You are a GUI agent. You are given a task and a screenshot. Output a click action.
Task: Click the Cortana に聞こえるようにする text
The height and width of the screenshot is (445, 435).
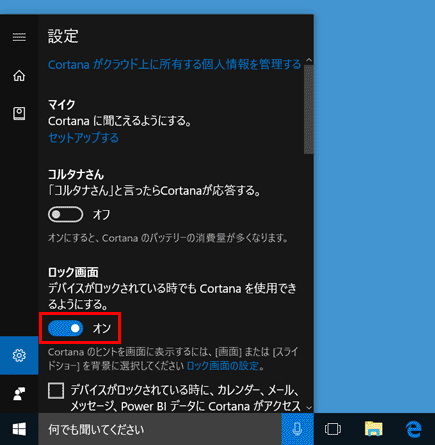tap(120, 121)
